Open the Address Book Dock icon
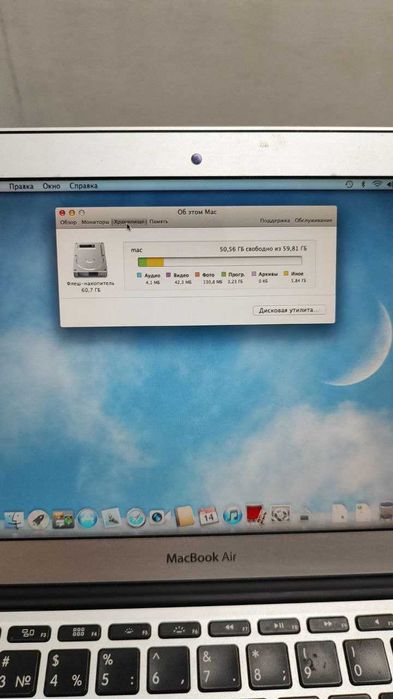 184,516
